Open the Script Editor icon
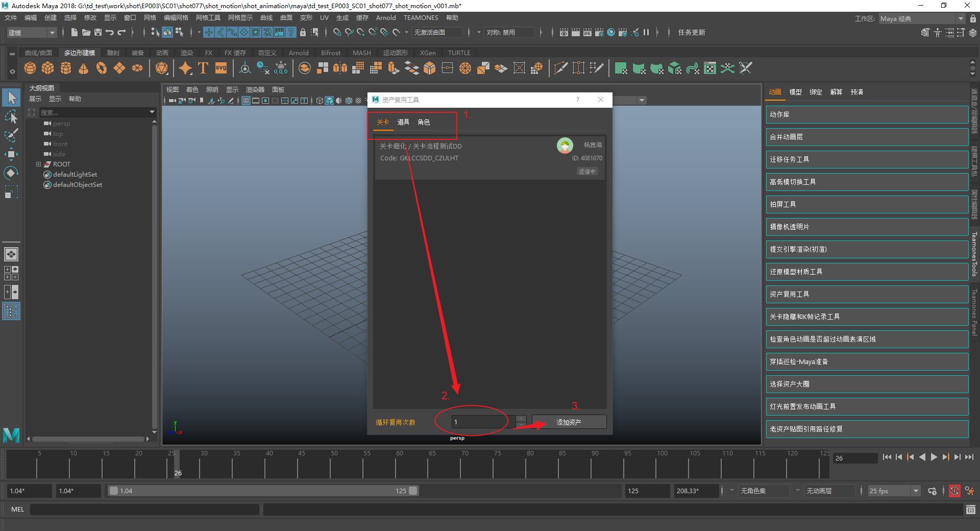 [970, 510]
